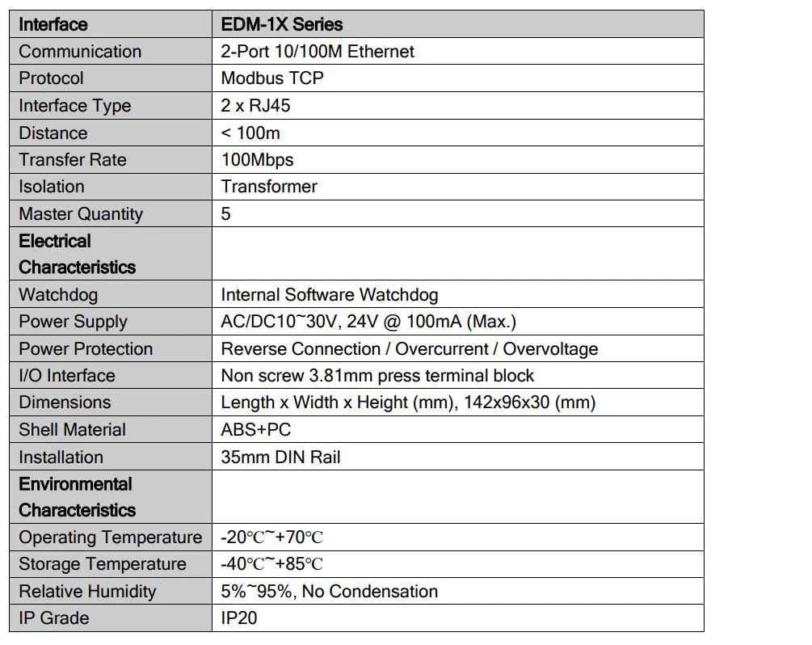Select the '2 x RJ45' cell

point(458,106)
